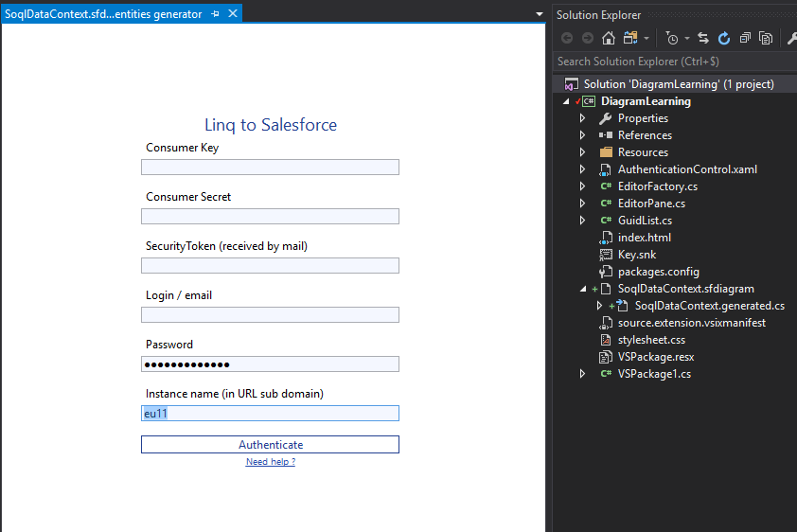The height and width of the screenshot is (532, 797).
Task: Expand SoqlDataContext.generated.cs node
Action: [x=599, y=306]
